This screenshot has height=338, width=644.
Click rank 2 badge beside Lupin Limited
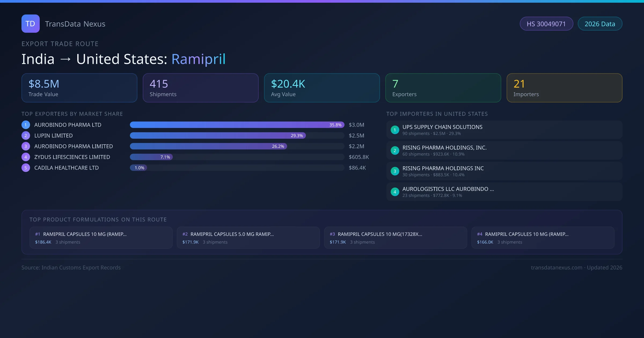coord(26,135)
